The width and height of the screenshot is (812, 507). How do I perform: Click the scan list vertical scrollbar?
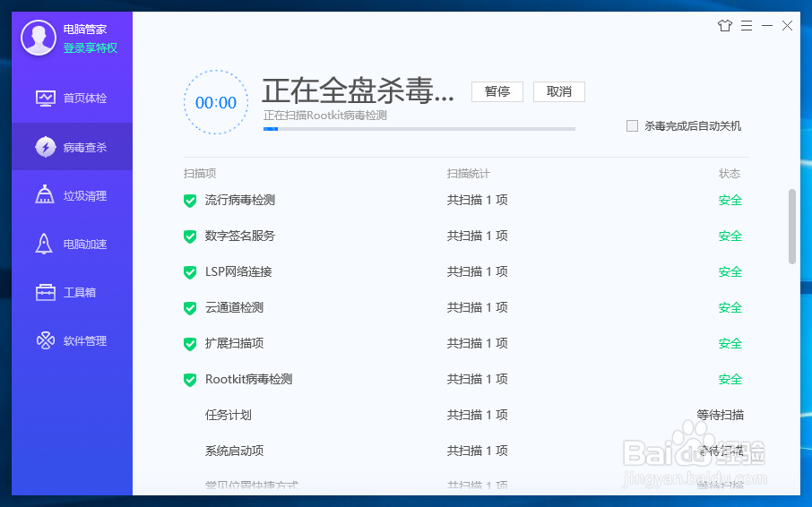(791, 227)
